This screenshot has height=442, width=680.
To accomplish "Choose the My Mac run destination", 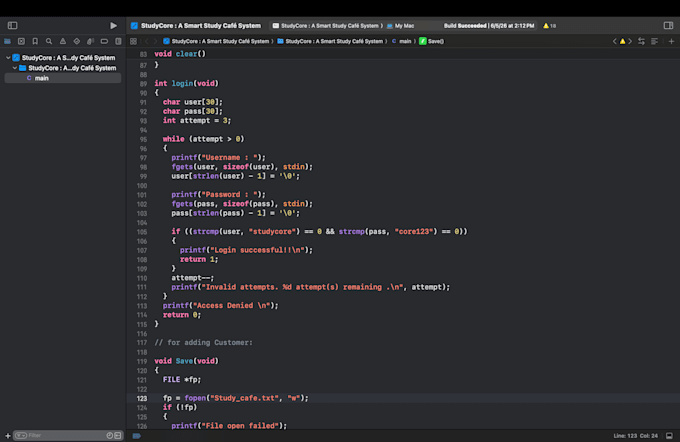I will click(x=401, y=26).
